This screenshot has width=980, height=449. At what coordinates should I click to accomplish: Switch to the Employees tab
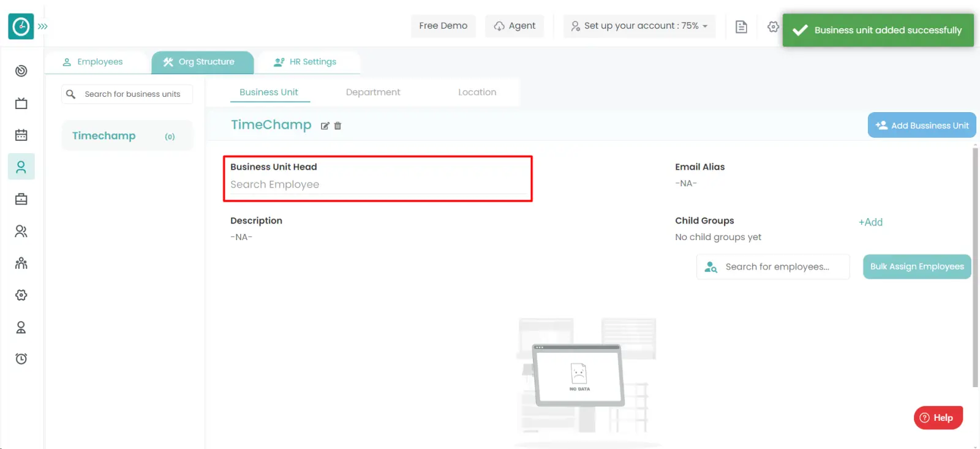tap(93, 62)
